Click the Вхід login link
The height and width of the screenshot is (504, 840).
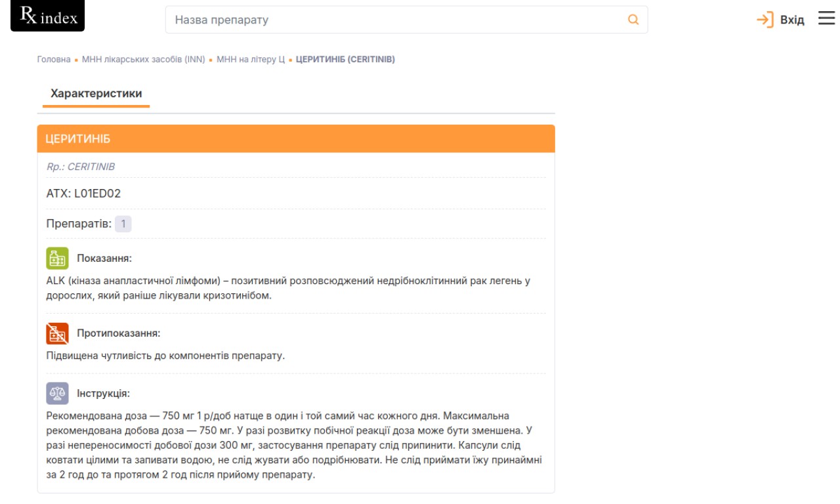[792, 20]
